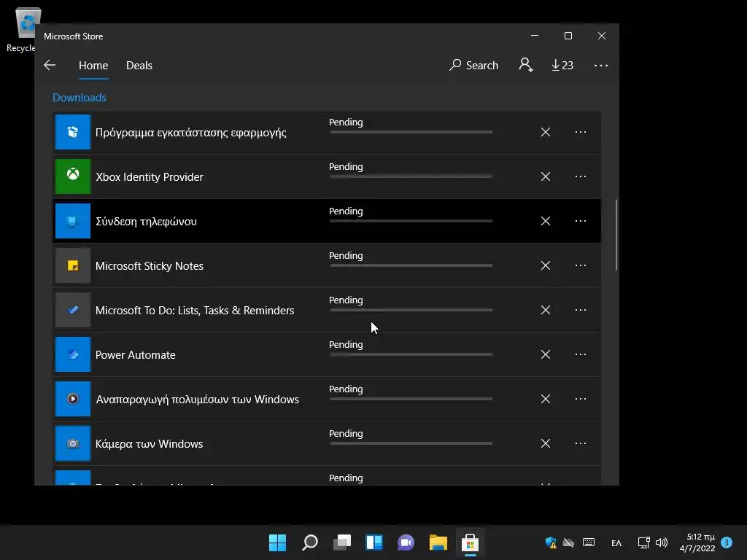Open more options for Σύνδεση τηλεφώνου
This screenshot has height=560, width=747.
click(x=580, y=221)
